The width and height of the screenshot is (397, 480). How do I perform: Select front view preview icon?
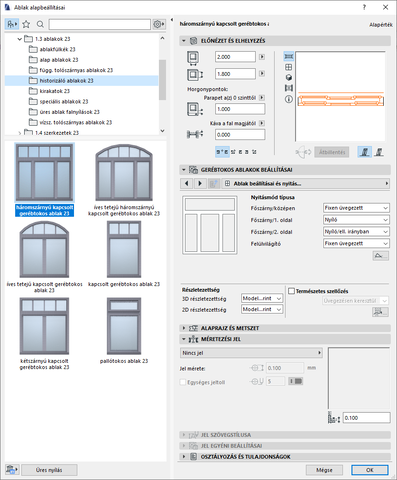point(289,67)
